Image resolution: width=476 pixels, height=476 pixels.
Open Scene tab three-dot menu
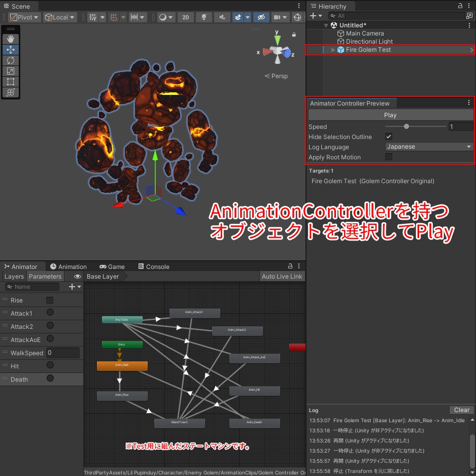[x=299, y=6]
